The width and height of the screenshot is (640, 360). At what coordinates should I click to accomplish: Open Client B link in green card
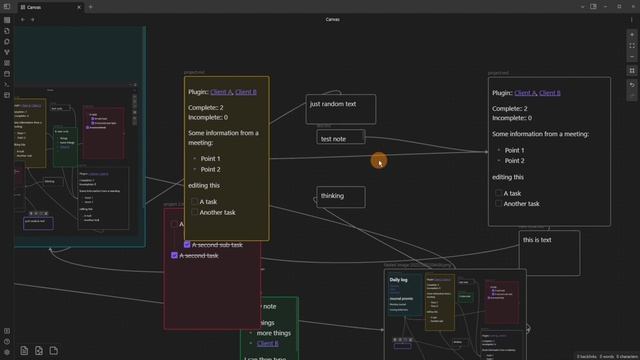[x=267, y=343]
